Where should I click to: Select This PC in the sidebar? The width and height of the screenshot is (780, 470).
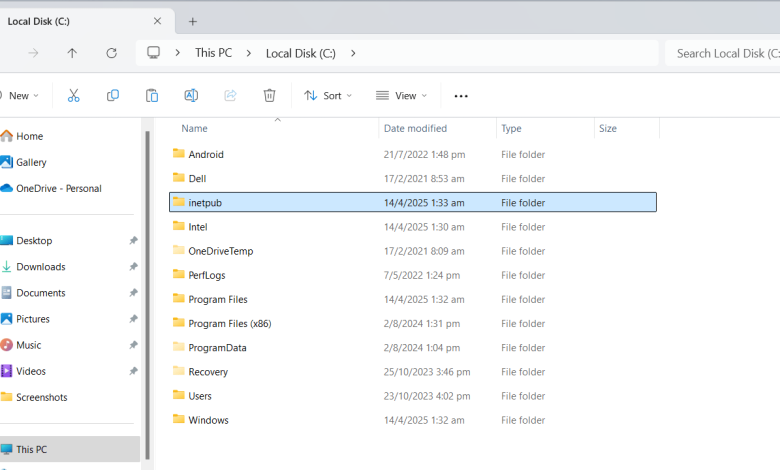click(70, 449)
